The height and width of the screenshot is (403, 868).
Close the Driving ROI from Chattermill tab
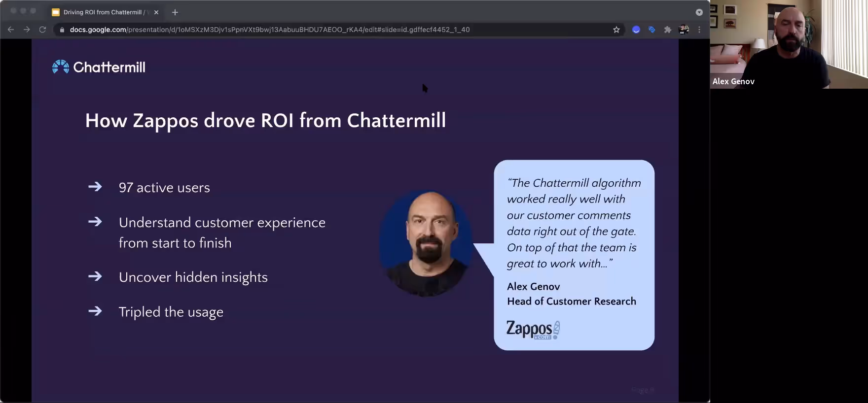(156, 12)
